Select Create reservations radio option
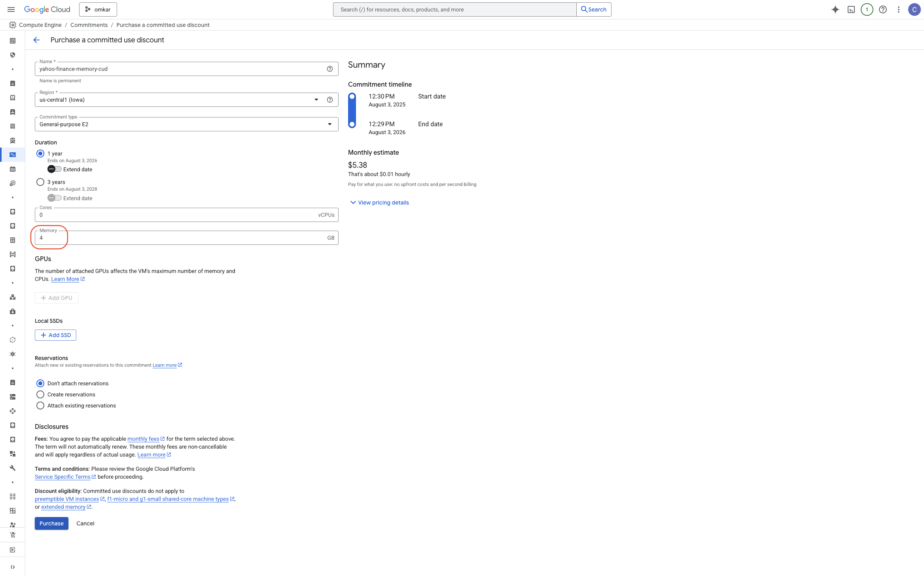Screen dimensions: 924x576 tap(40, 394)
